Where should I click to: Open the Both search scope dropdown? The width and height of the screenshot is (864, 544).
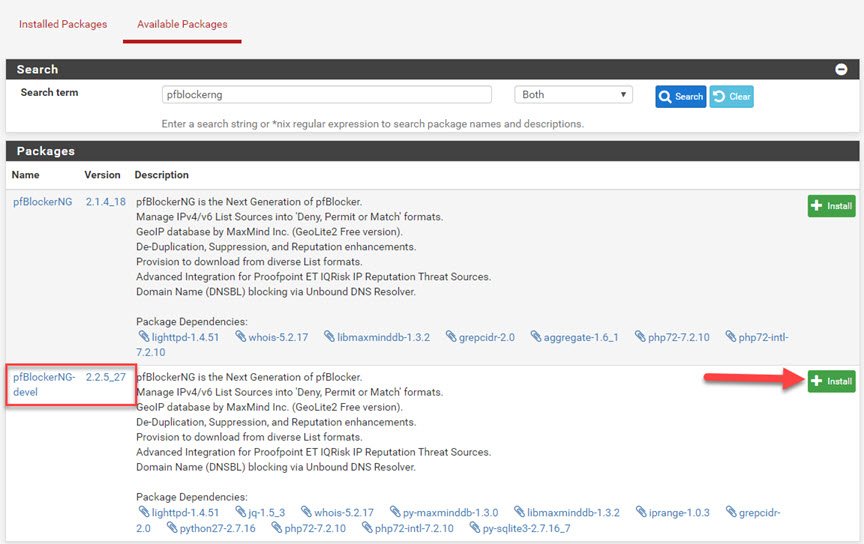click(573, 95)
